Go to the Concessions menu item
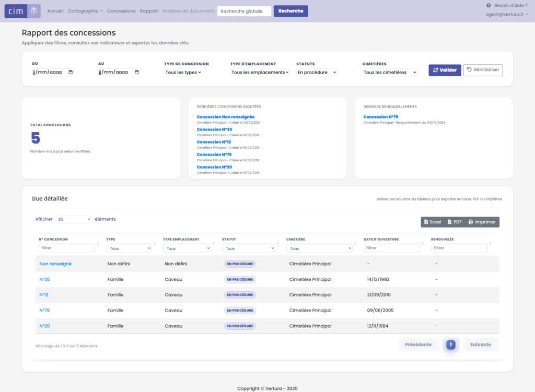 coord(121,11)
